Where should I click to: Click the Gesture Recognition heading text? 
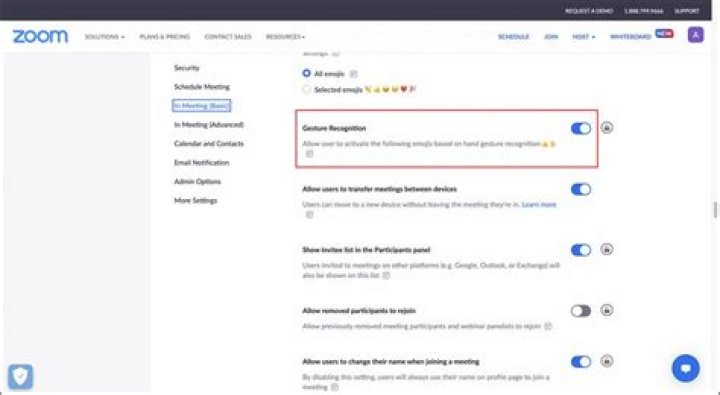click(x=334, y=128)
